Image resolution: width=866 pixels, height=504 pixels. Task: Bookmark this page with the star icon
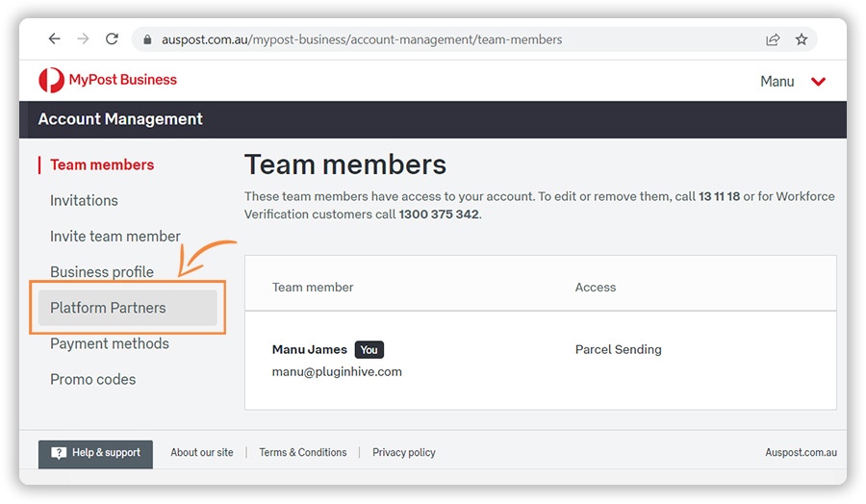point(802,39)
